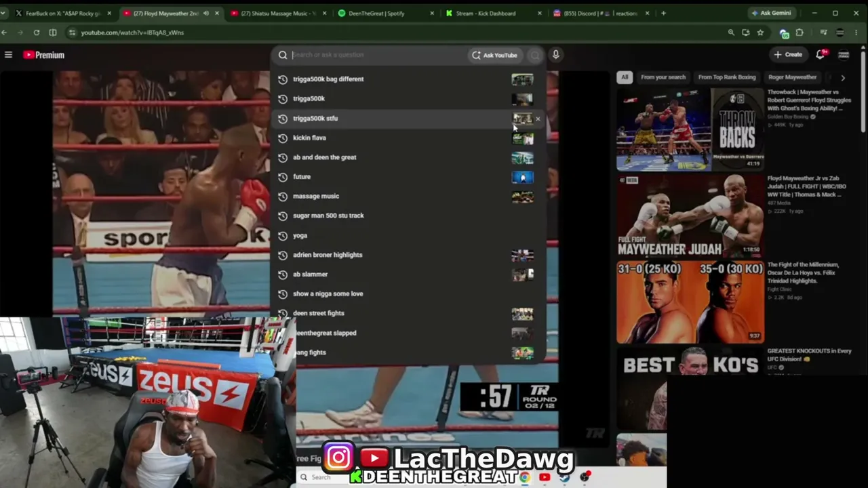This screenshot has width=868, height=488.
Task: Choose suggestion 'ab and deen the great'
Action: pyautogui.click(x=408, y=157)
